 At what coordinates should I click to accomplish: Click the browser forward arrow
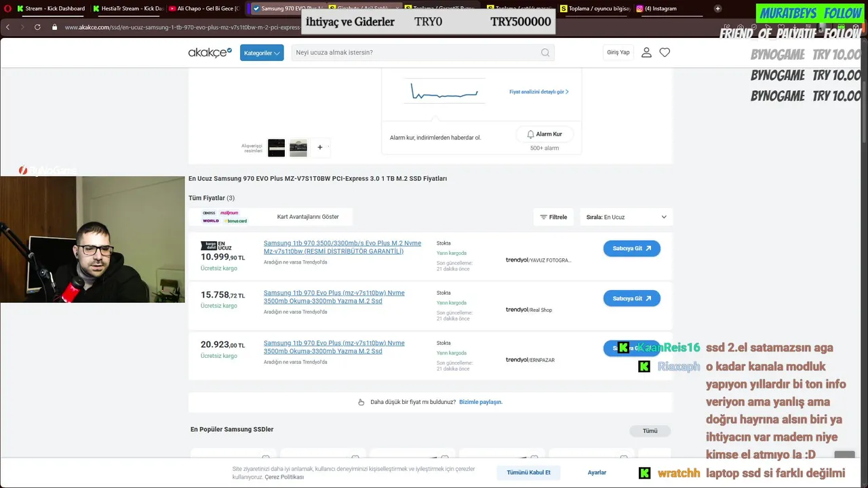(x=22, y=27)
